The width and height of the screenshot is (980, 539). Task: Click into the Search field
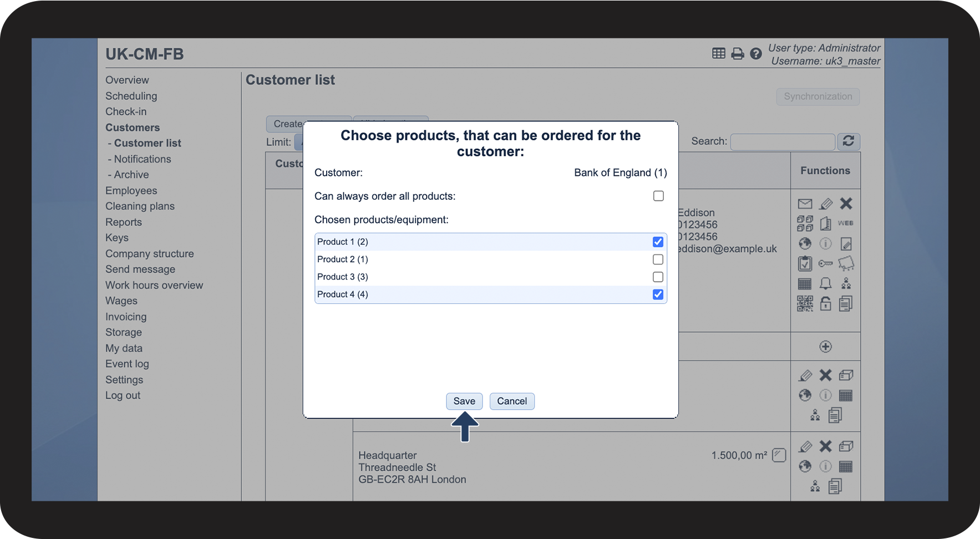click(783, 142)
